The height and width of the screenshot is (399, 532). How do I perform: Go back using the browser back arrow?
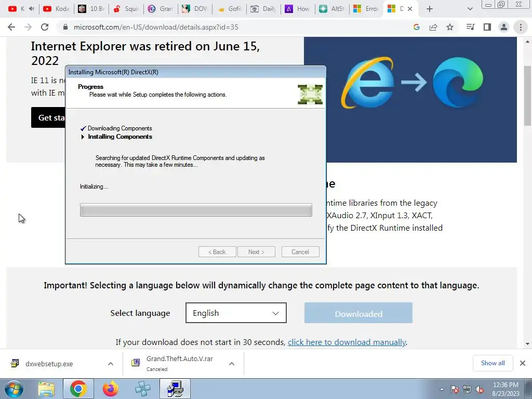[x=11, y=27]
